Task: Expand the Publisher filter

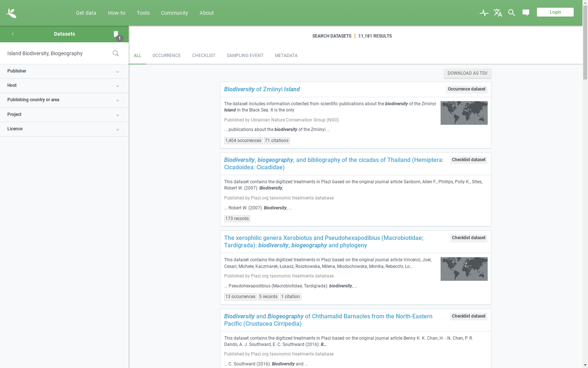Action: [x=64, y=71]
